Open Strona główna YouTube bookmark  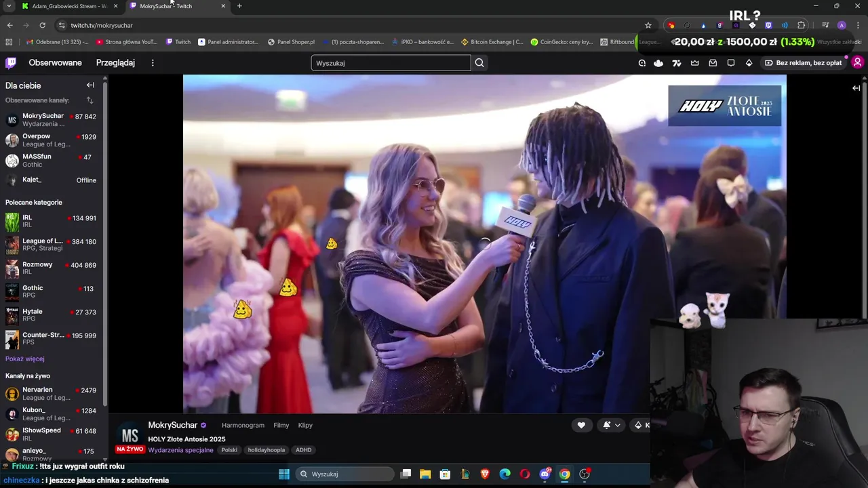[127, 42]
